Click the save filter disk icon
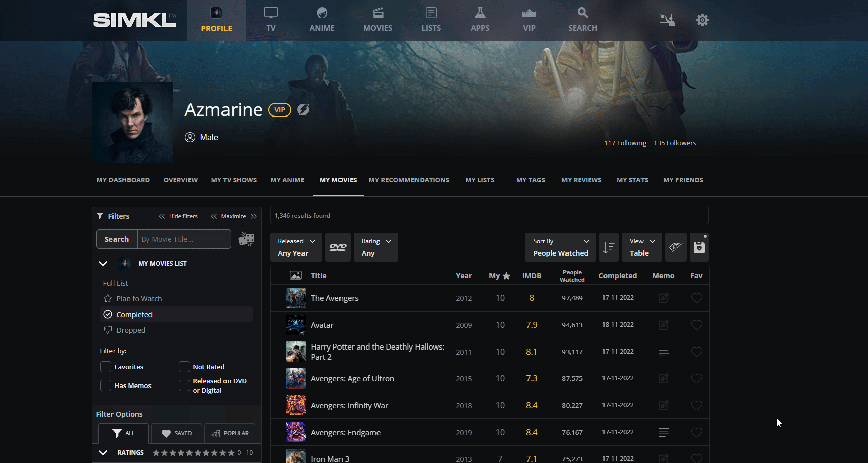The width and height of the screenshot is (868, 463). coord(699,247)
